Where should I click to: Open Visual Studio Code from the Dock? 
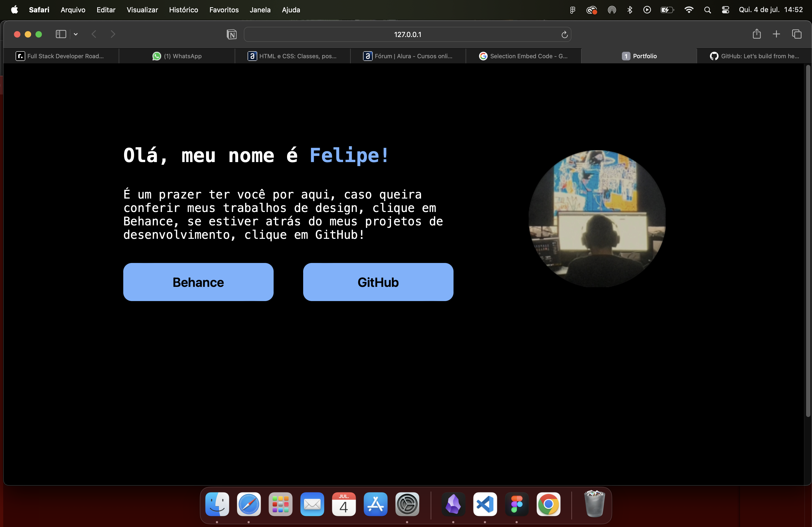click(x=485, y=504)
